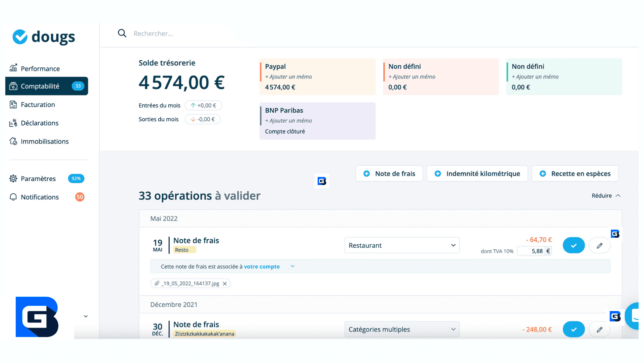The image size is (644, 362).
Task: Open the Restaurant category dropdown
Action: pos(402,245)
